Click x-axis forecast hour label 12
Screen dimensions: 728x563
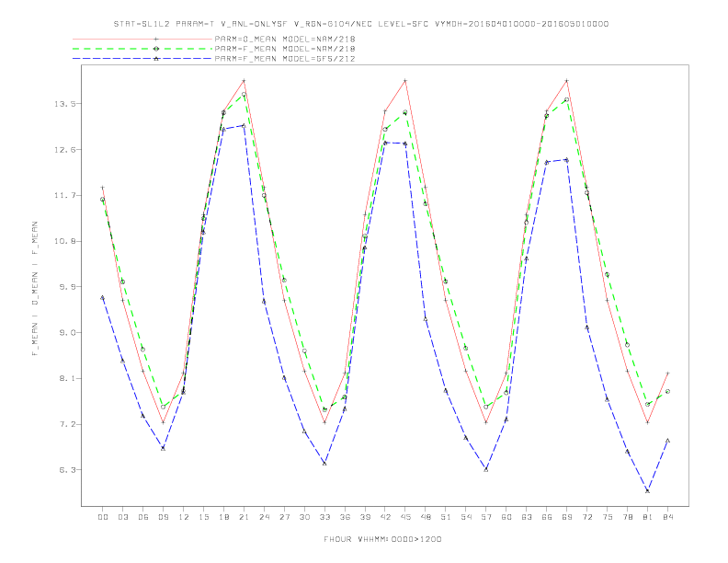pos(184,517)
